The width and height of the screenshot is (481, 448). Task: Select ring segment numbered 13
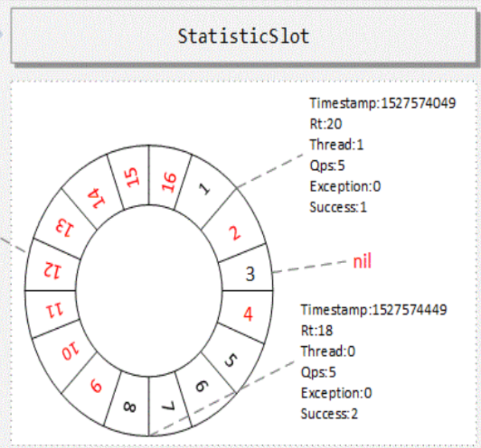(x=64, y=228)
